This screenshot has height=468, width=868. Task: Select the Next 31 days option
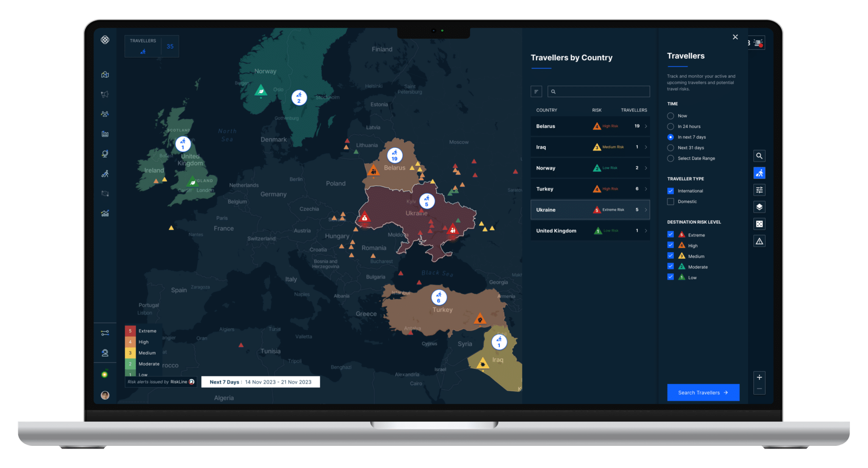[670, 148]
